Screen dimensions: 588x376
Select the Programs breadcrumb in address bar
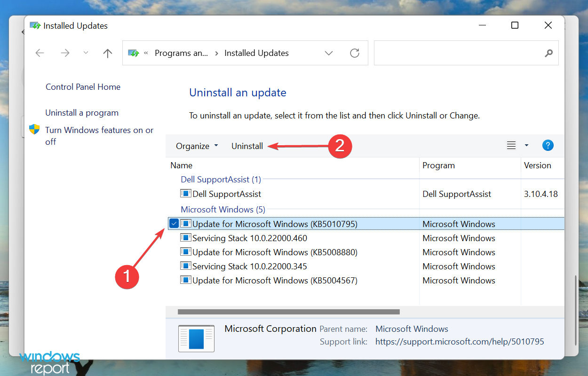click(182, 53)
